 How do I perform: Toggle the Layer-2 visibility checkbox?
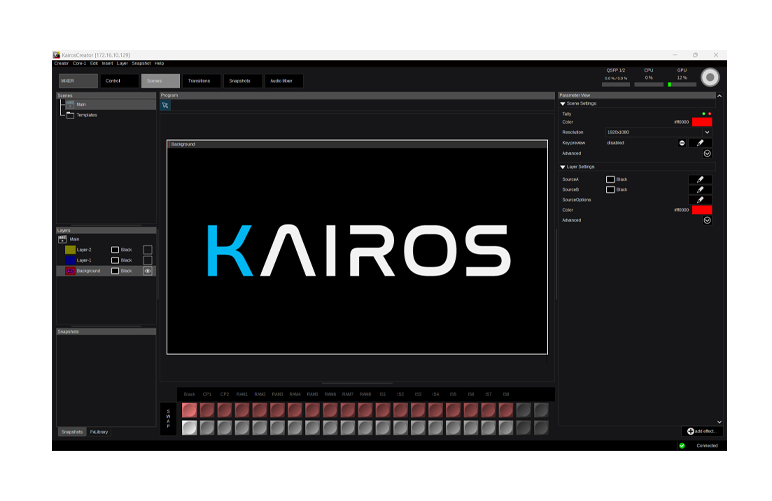[x=148, y=250]
